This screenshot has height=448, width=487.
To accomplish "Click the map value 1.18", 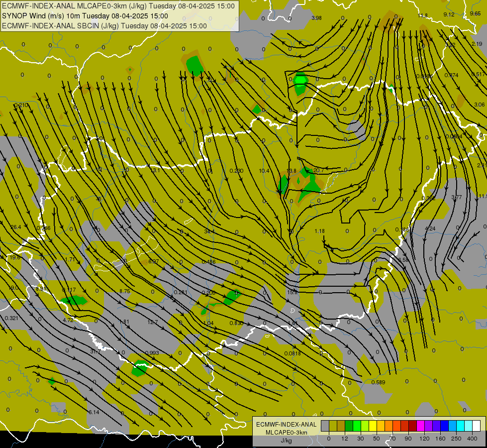I will point(319,231).
